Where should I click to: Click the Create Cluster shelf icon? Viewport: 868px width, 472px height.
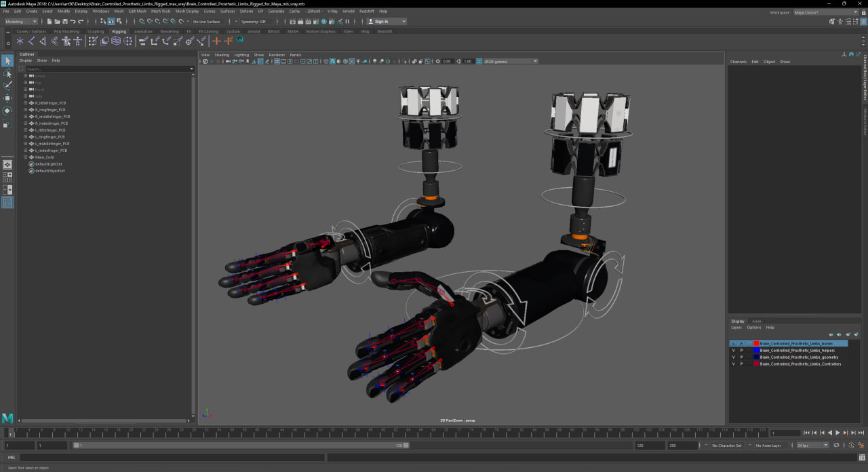click(x=127, y=41)
